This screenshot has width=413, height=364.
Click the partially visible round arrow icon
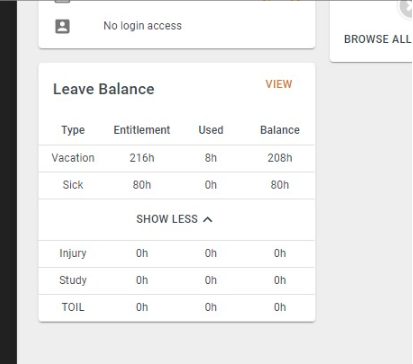pos(406,8)
